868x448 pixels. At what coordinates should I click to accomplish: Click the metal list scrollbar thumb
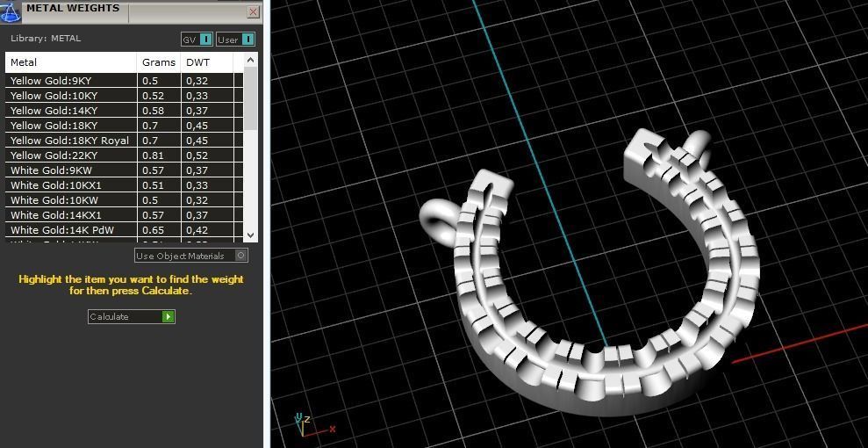(x=251, y=98)
